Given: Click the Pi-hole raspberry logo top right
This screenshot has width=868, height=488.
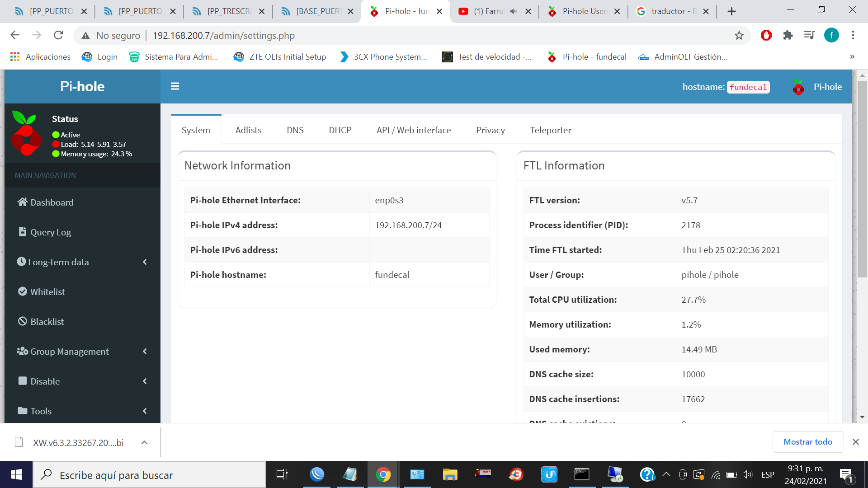Looking at the screenshot, I should click(798, 87).
